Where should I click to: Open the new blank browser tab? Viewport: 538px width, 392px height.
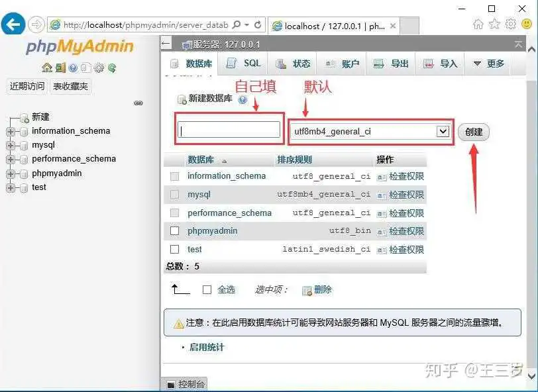pos(409,26)
